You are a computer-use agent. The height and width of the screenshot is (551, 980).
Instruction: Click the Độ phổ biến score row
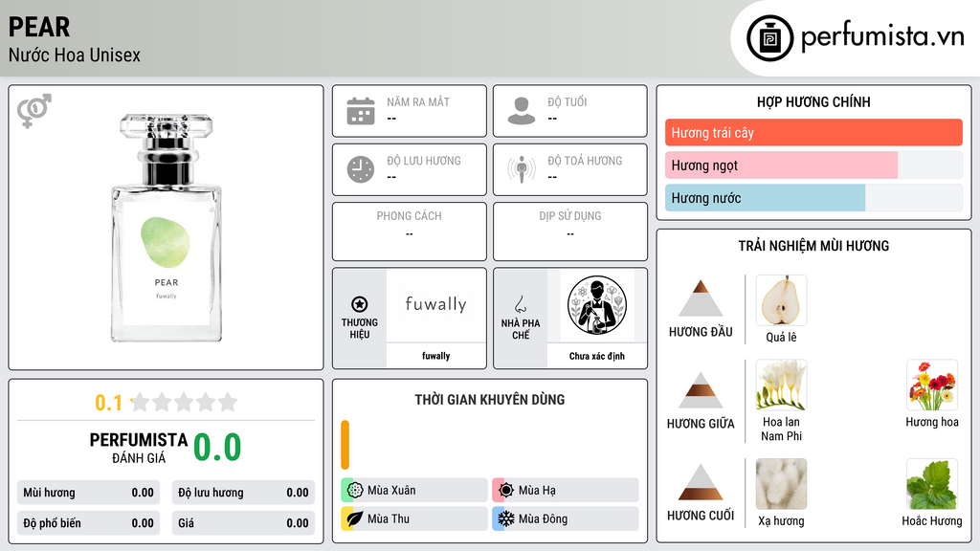point(88,523)
